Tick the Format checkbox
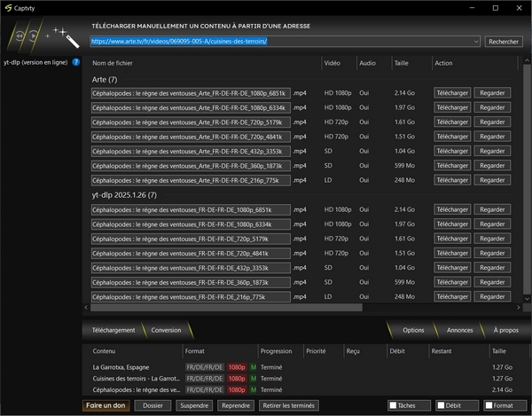 tap(489, 405)
